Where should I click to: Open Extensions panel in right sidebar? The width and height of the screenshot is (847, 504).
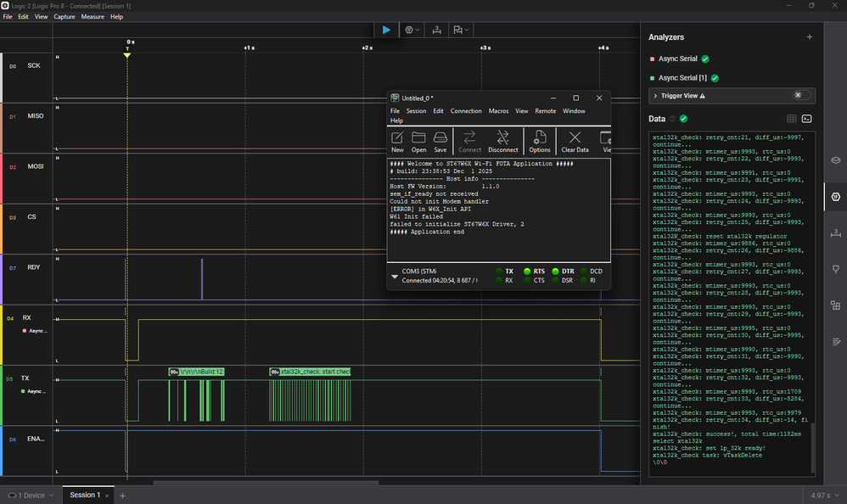coord(835,305)
